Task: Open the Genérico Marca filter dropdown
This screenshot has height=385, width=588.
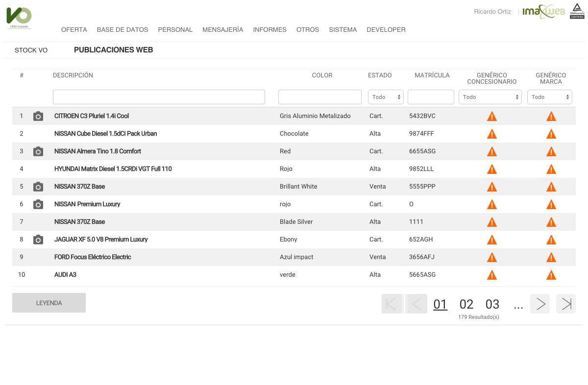Action: 550,97
